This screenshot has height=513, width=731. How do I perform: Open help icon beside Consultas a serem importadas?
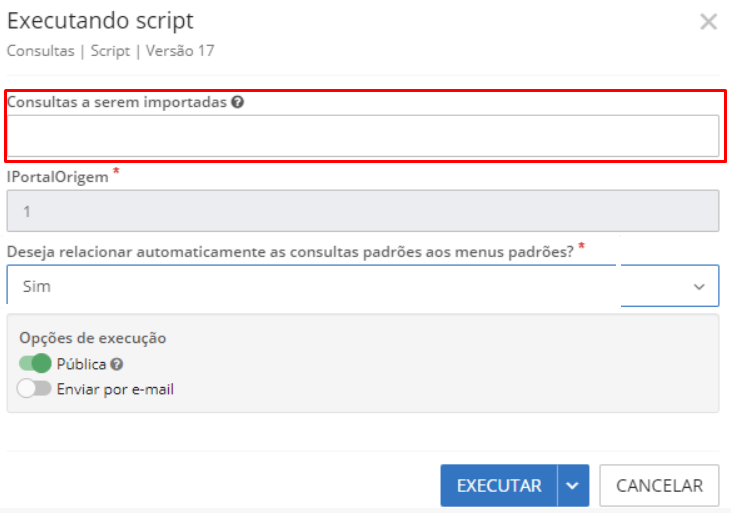coord(237,102)
